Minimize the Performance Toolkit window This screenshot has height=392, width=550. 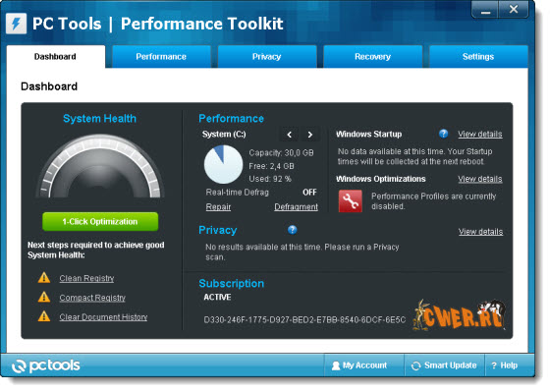(x=485, y=9)
